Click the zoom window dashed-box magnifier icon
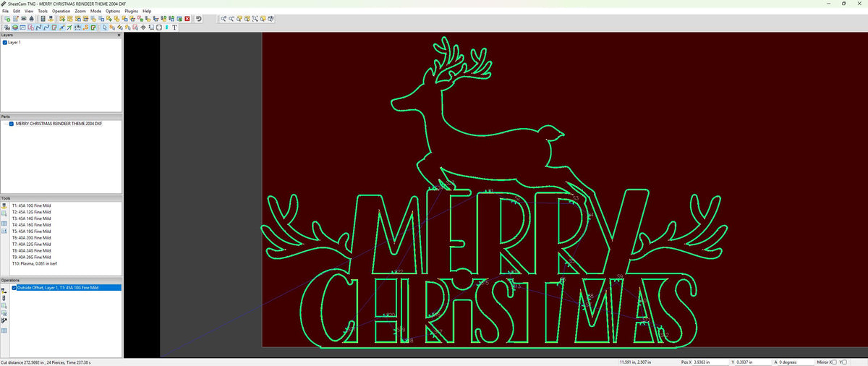The width and height of the screenshot is (868, 366). [x=255, y=18]
